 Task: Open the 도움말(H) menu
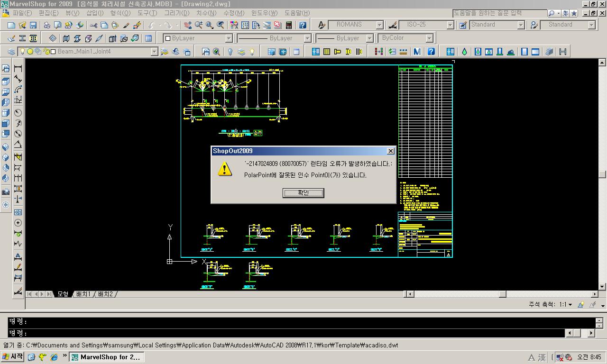pyautogui.click(x=297, y=13)
